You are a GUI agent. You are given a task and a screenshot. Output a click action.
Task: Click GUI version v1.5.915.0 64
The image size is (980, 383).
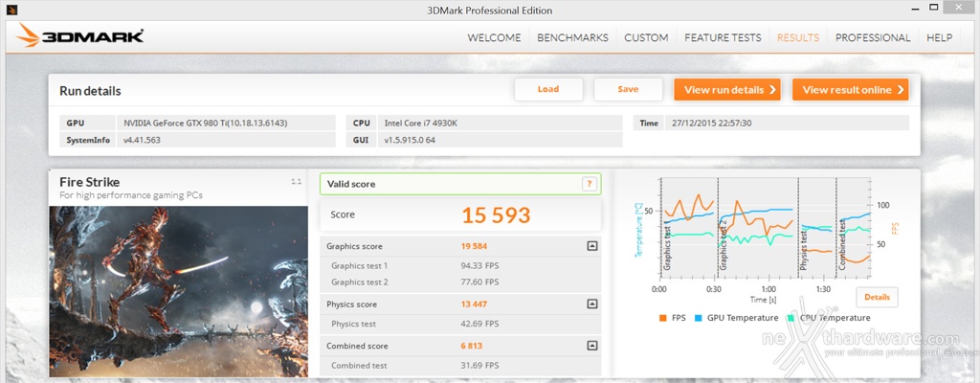tap(410, 140)
